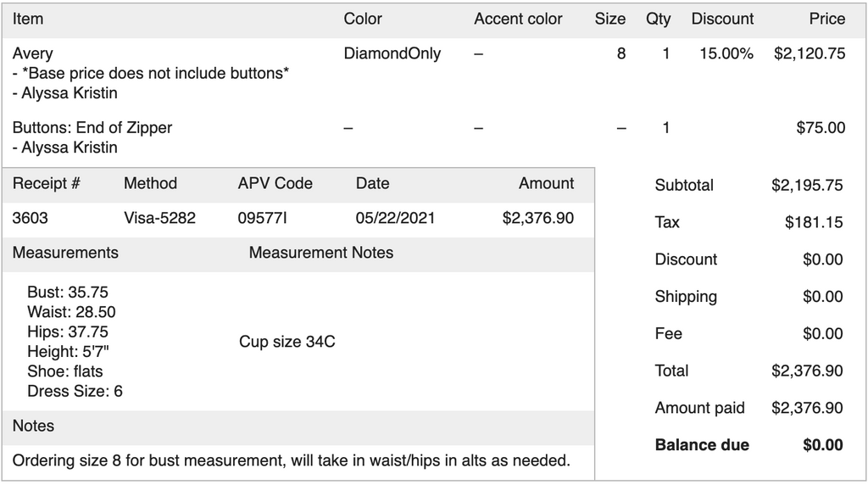Click receipt number 3603
The width and height of the screenshot is (868, 485).
[x=31, y=218]
